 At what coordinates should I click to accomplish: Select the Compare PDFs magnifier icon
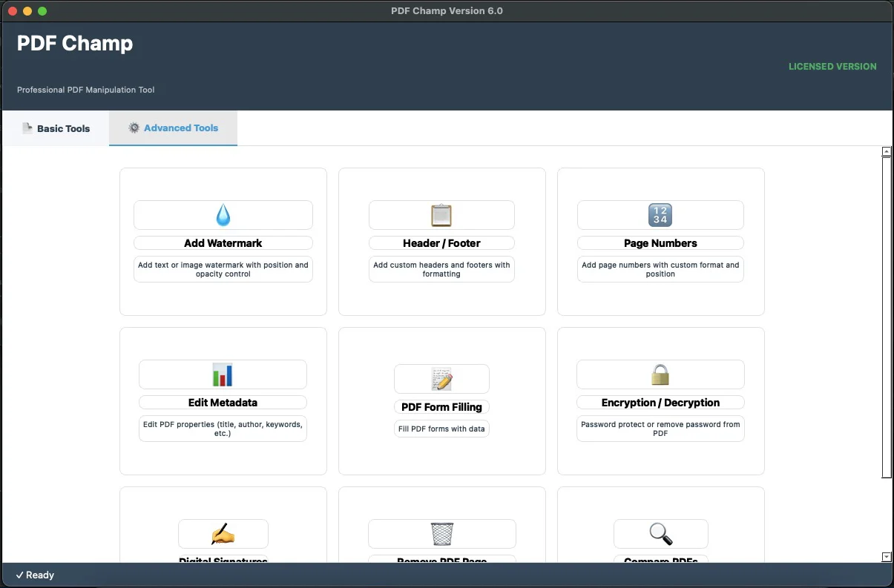pyautogui.click(x=660, y=533)
